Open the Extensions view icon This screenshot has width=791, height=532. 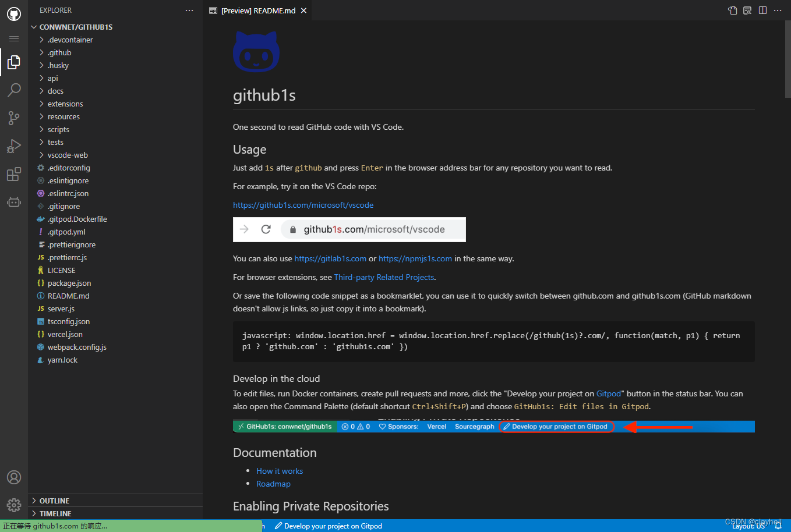(14, 174)
